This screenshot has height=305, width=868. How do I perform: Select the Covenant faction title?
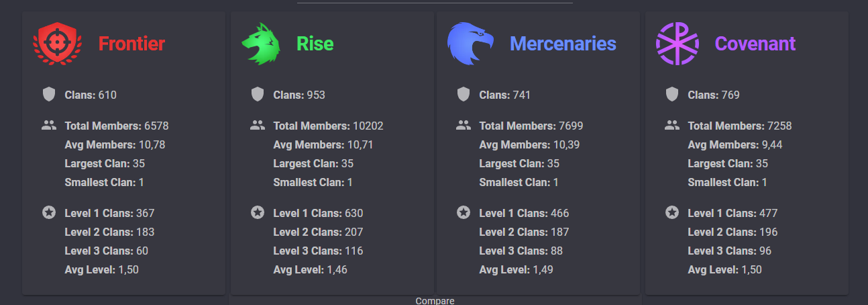(755, 44)
